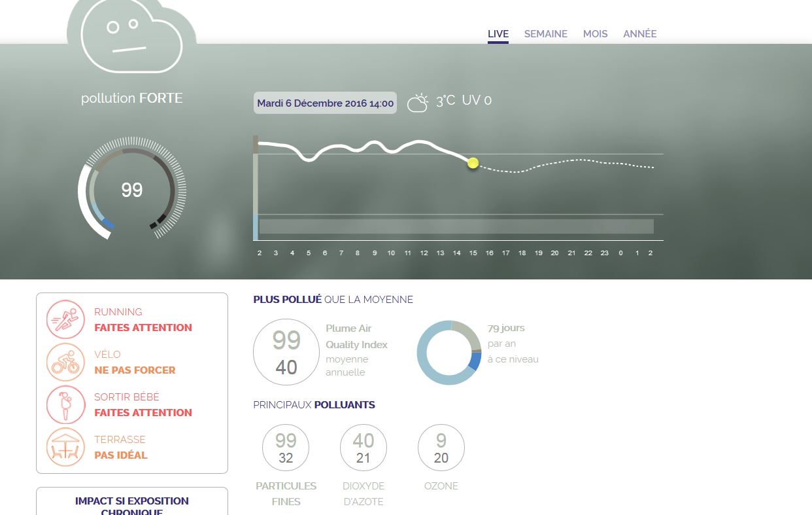Click the pollution FORTE label
The width and height of the screenshot is (812, 515).
(x=132, y=98)
